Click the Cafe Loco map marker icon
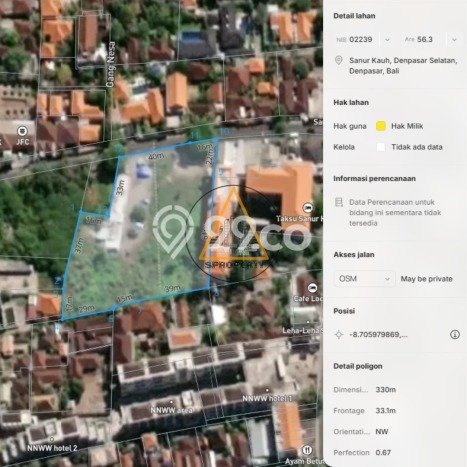 point(312,287)
